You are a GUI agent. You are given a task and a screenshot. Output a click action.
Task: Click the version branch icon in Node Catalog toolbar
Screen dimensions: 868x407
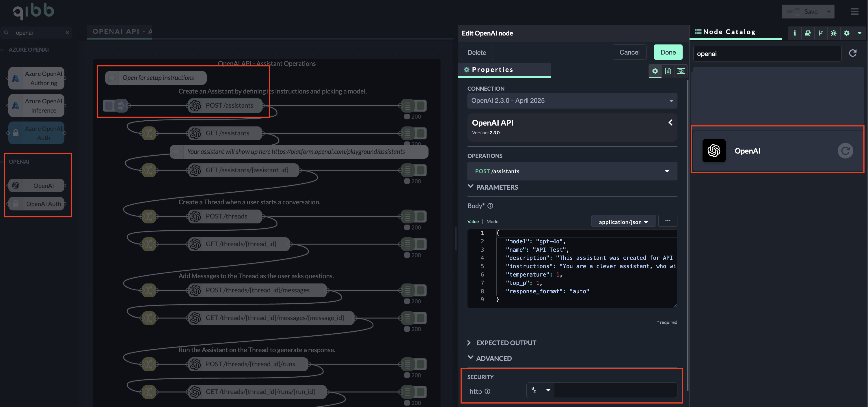click(821, 33)
